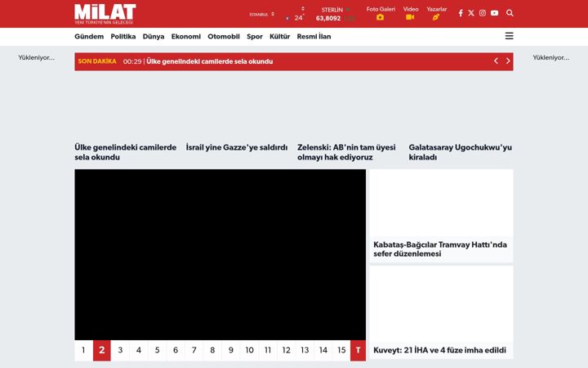Screen dimensions: 588x368
Task: Open Milat's Facebook page icon
Action: pos(461,13)
